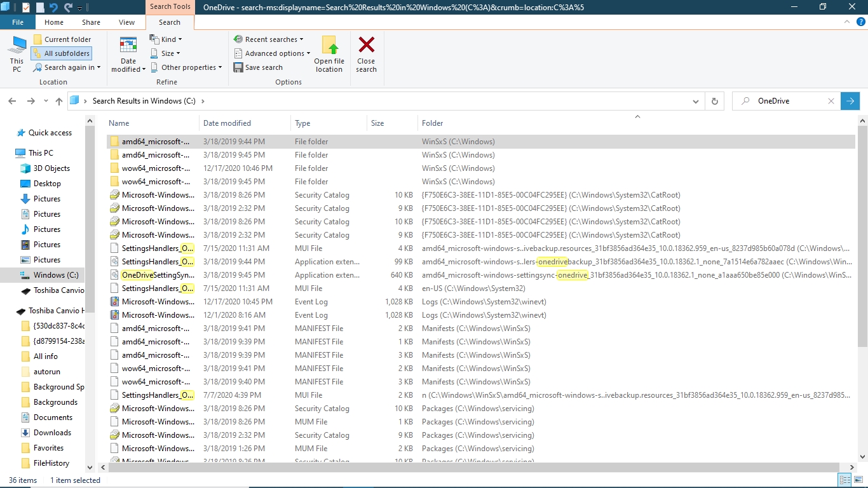Select the wow64_microsoft folder dated 12/17/2020

[x=481, y=168]
